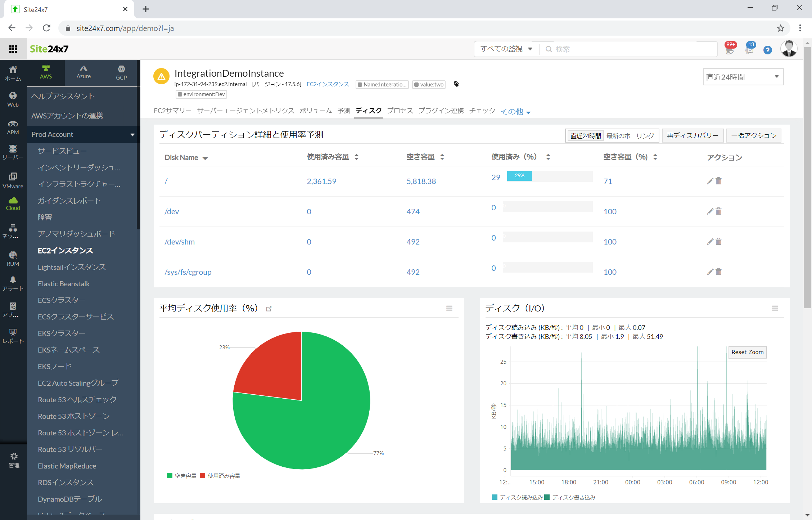Toggle ディスク書き込み legend series
The image size is (812, 520).
coord(570,497)
